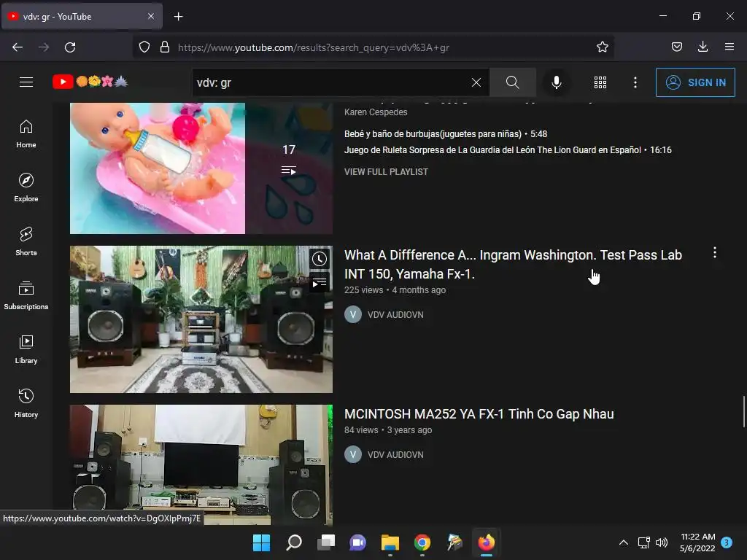Open File Explorer from taskbar

pyautogui.click(x=390, y=542)
